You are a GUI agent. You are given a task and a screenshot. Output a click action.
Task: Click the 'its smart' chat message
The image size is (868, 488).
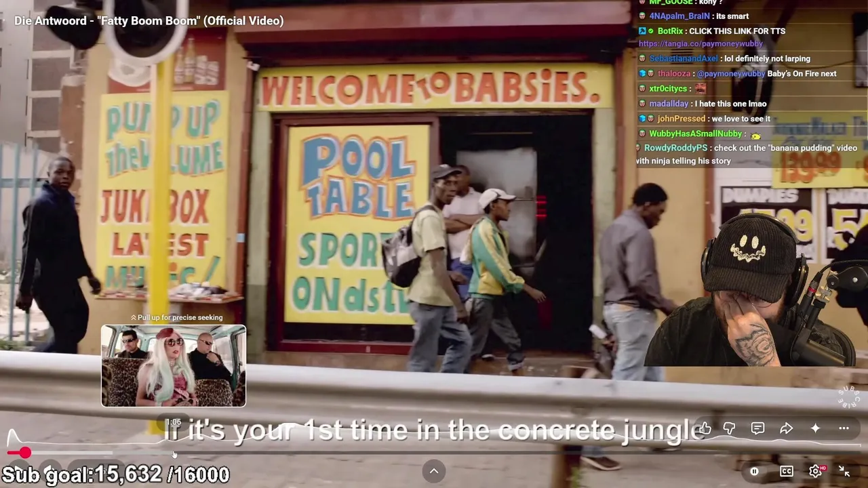tap(732, 16)
